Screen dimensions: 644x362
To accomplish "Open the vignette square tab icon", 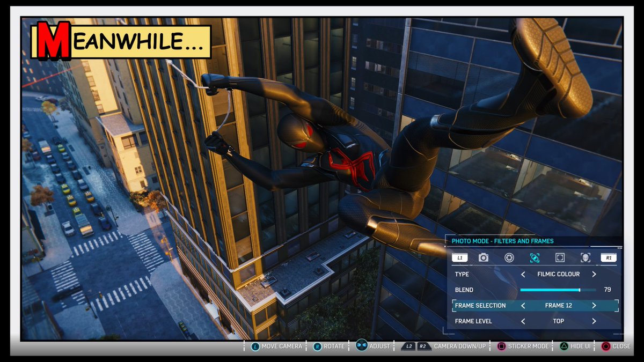I will [560, 258].
